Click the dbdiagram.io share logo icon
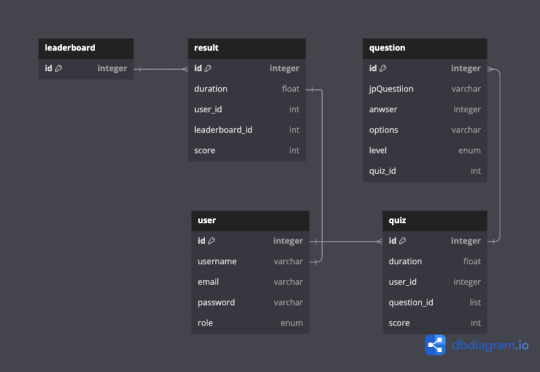Screen dimensions: 540x372 point(435,344)
